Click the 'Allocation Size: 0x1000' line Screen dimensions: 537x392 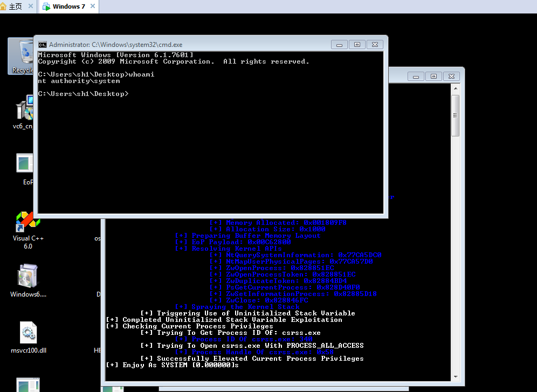pos(267,229)
